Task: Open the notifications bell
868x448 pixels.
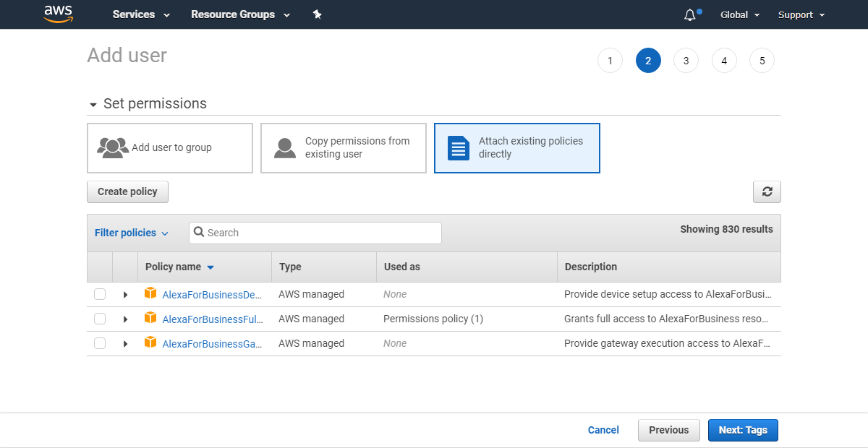Action: pos(689,15)
